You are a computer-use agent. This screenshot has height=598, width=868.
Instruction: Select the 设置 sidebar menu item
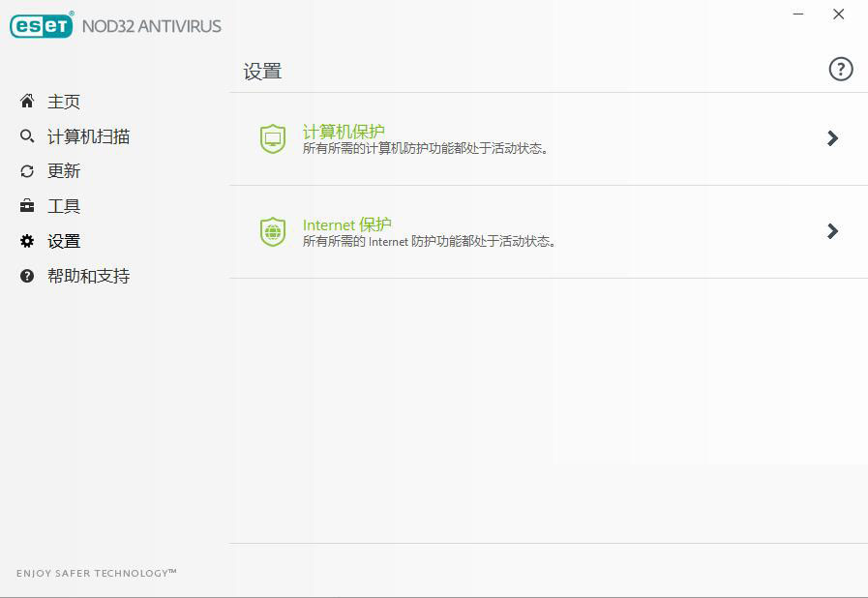click(64, 241)
